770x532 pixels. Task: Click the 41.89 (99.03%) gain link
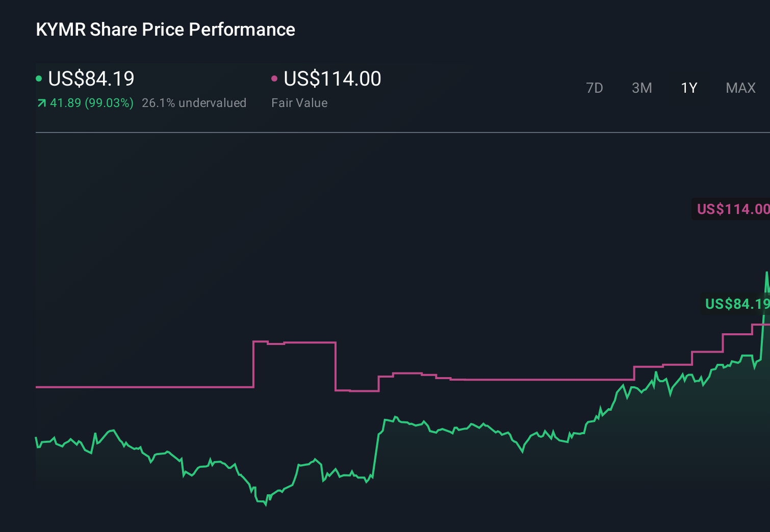coord(91,103)
